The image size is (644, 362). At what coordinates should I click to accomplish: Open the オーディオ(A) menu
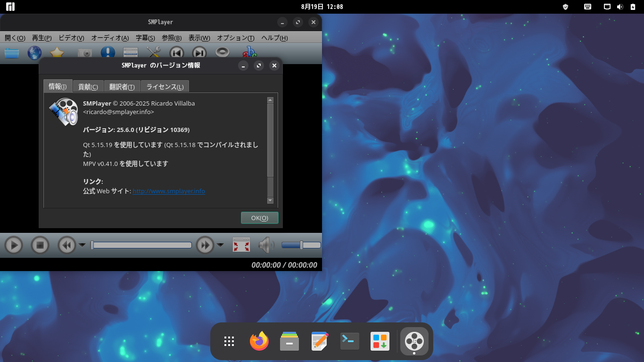point(110,38)
